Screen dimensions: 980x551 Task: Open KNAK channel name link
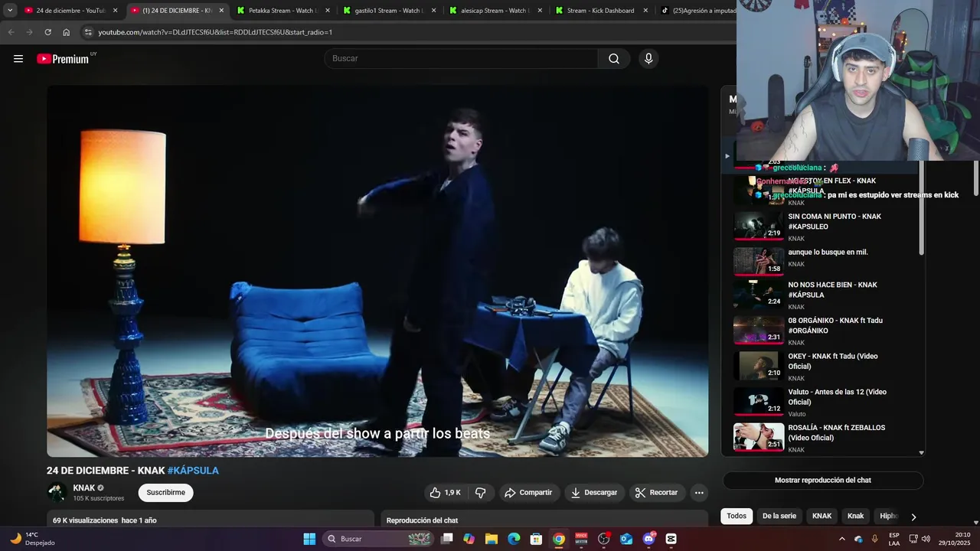click(x=84, y=488)
